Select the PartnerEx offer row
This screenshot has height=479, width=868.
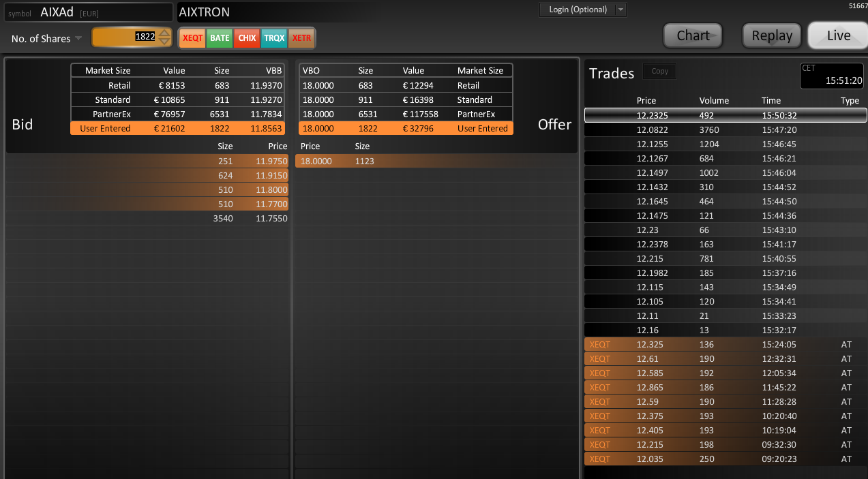point(406,114)
